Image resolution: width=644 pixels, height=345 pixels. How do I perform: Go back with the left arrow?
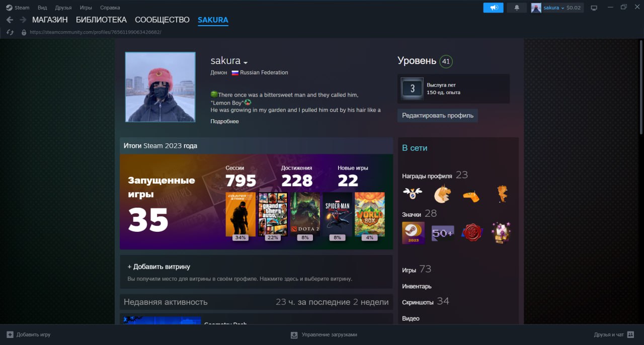pos(10,20)
